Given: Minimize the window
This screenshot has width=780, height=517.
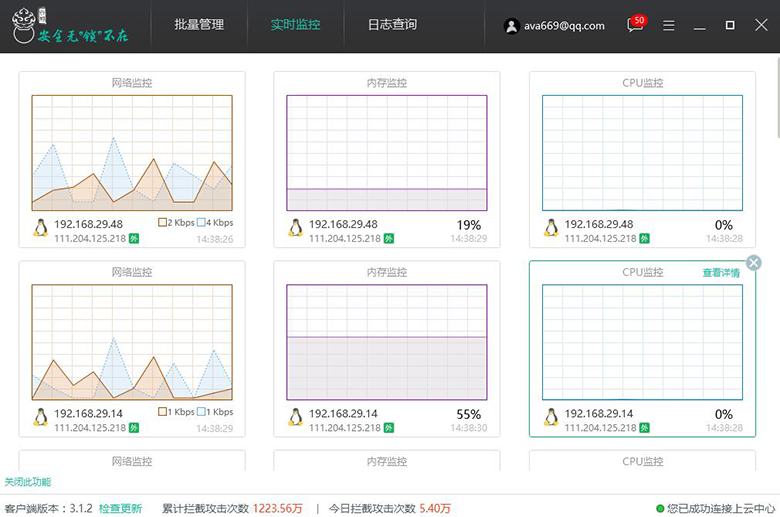Looking at the screenshot, I should (699, 29).
